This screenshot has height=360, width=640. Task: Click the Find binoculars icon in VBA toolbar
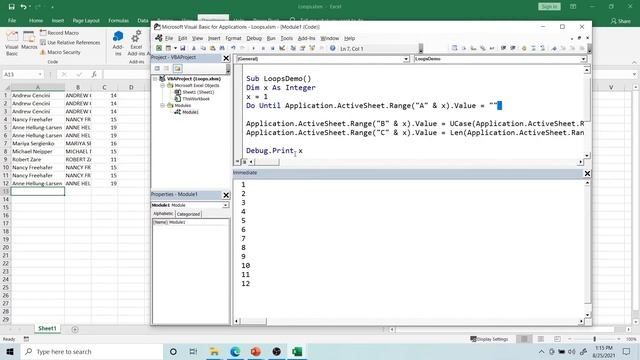[222, 48]
